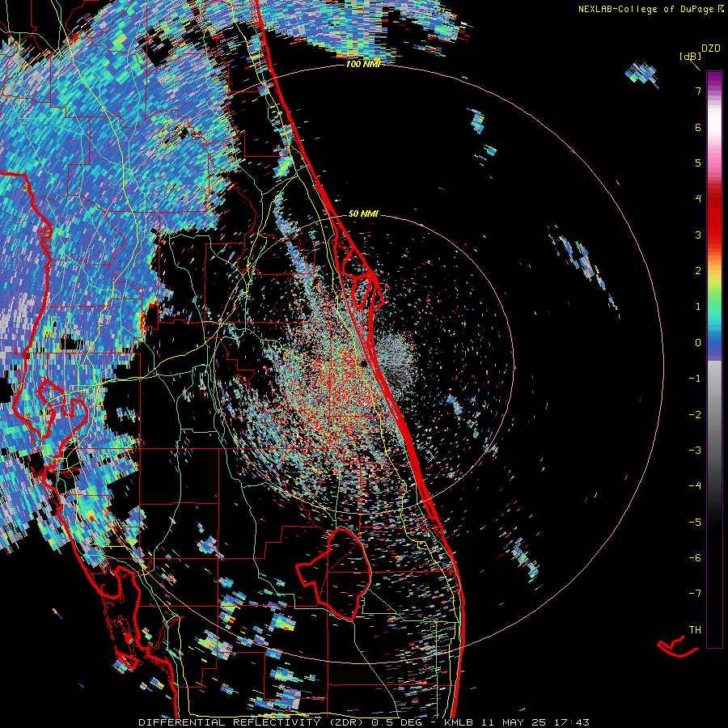The image size is (728, 728).
Task: Click the -2 value on the color scale
Action: (x=695, y=414)
